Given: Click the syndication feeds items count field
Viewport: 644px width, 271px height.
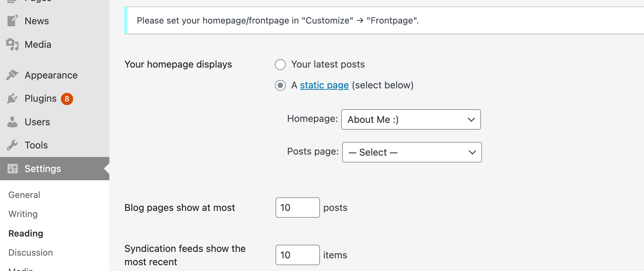Looking at the screenshot, I should point(297,255).
